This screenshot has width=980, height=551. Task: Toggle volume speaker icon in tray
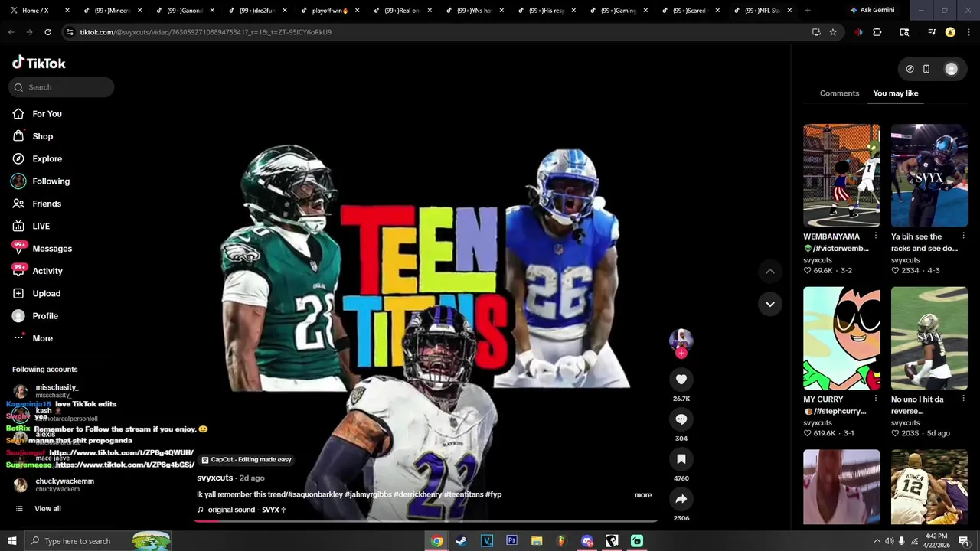(890, 541)
